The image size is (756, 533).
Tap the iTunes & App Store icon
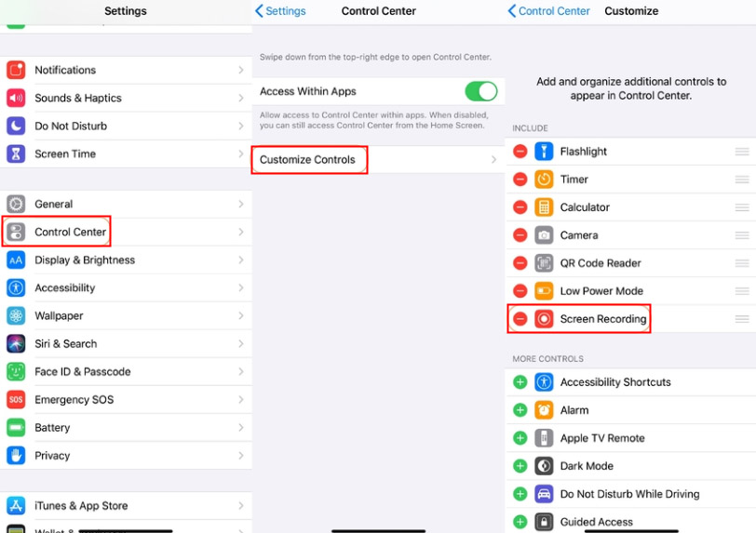(16, 505)
